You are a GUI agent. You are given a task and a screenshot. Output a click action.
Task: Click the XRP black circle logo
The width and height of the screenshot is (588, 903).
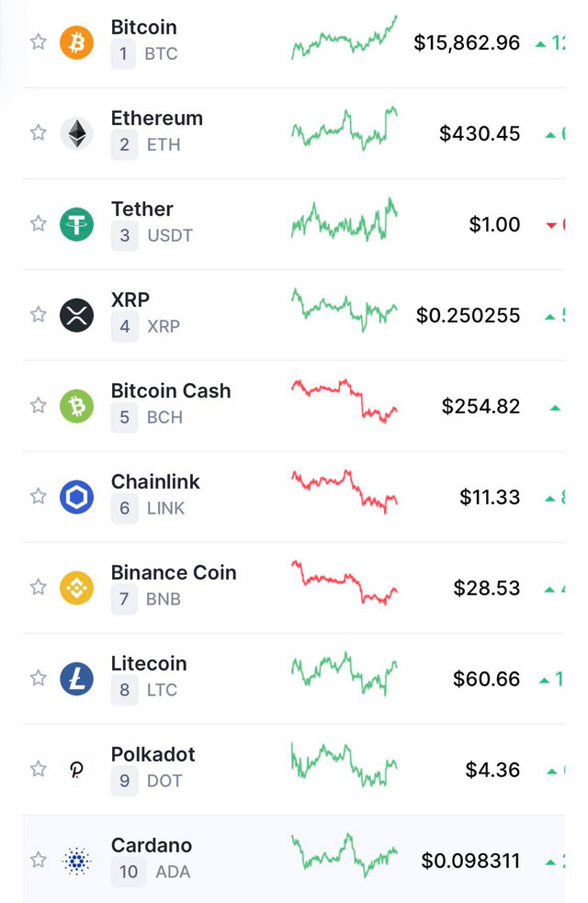[x=77, y=313]
